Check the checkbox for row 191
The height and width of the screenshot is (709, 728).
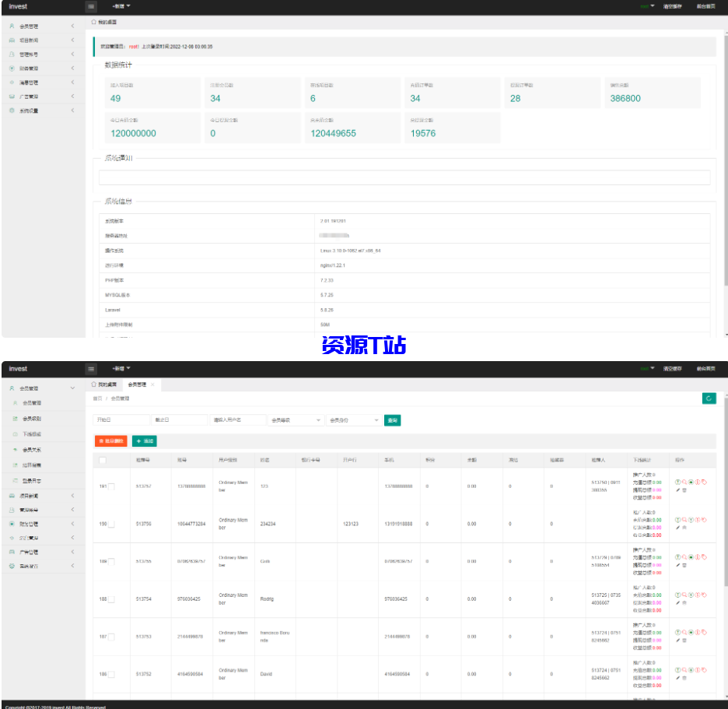click(x=111, y=487)
